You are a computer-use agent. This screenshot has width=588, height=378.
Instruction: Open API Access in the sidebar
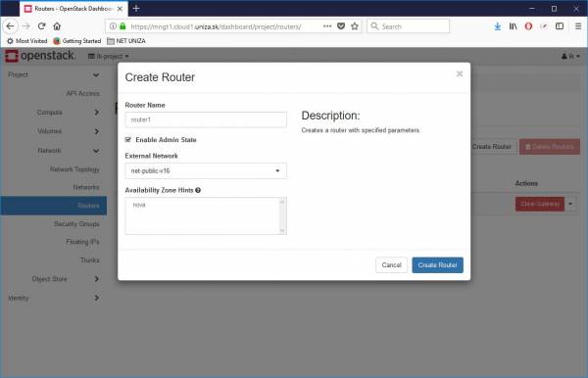pos(83,94)
